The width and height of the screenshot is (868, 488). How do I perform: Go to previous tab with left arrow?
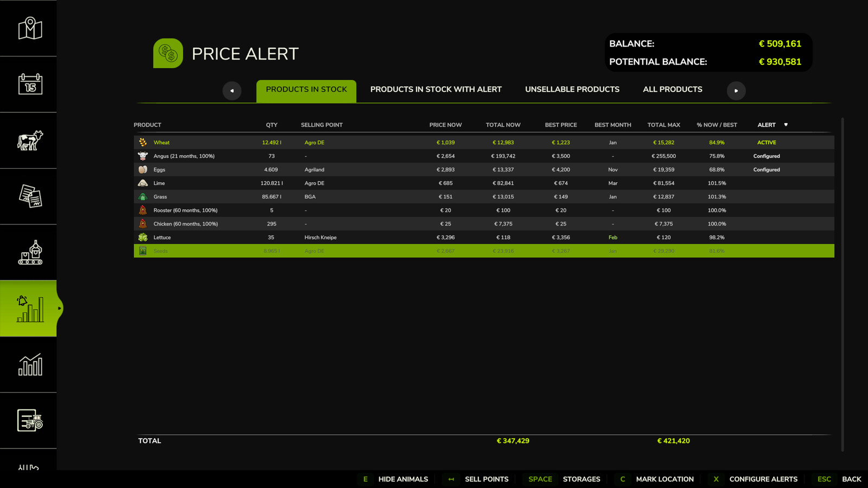click(x=232, y=91)
